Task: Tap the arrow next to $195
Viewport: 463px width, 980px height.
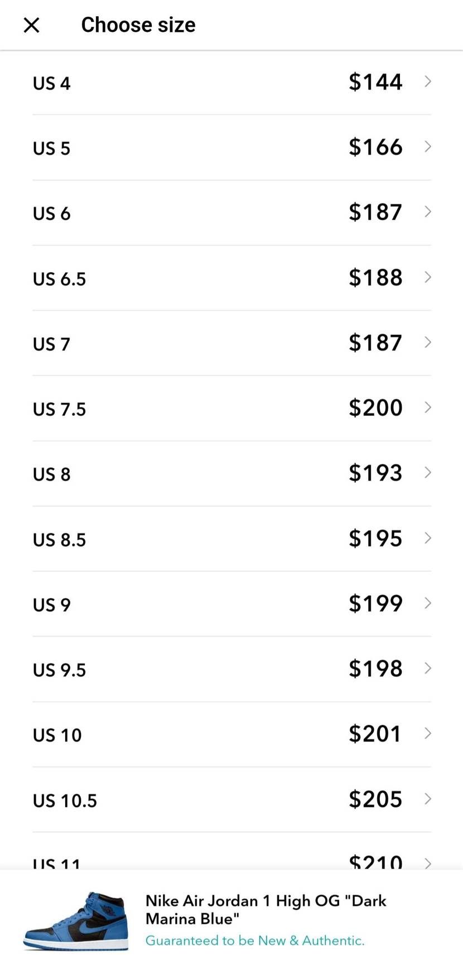Action: click(x=428, y=538)
